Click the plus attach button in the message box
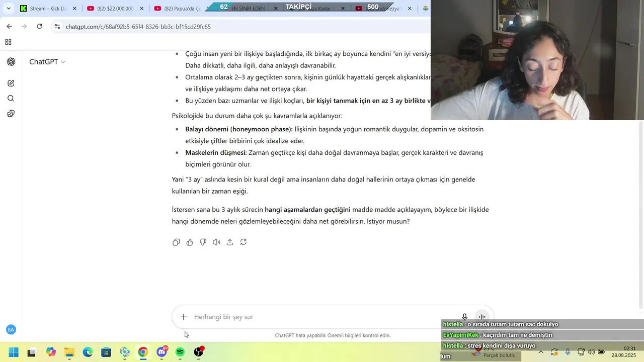644x362 pixels. (x=184, y=317)
